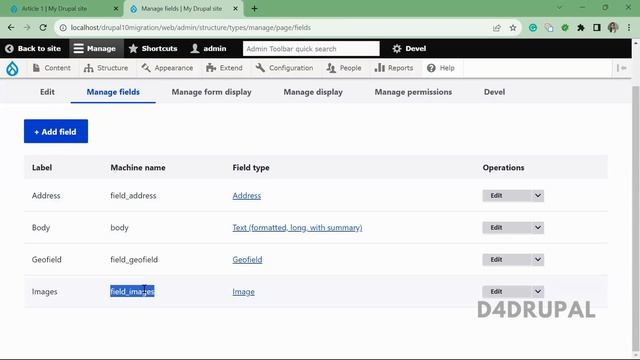Focus the Admin Toolbar quick search field
The width and height of the screenshot is (640, 360).
pyautogui.click(x=311, y=49)
